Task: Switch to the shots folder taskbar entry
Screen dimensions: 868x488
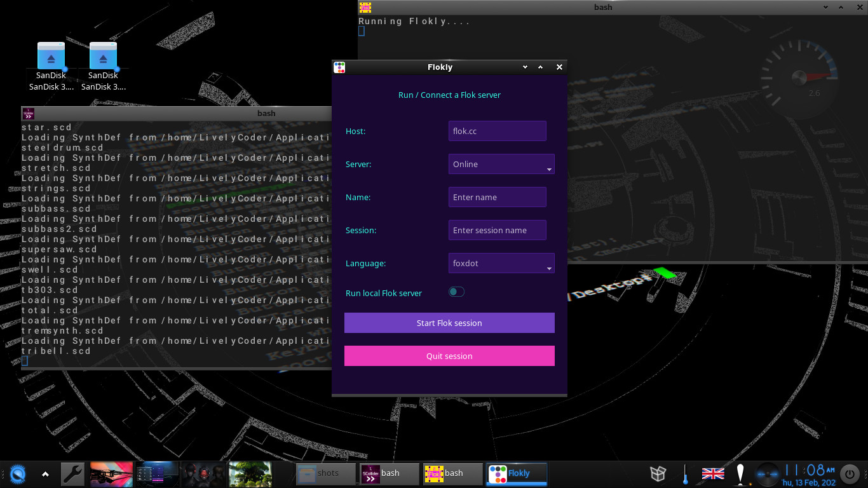Action: (326, 473)
